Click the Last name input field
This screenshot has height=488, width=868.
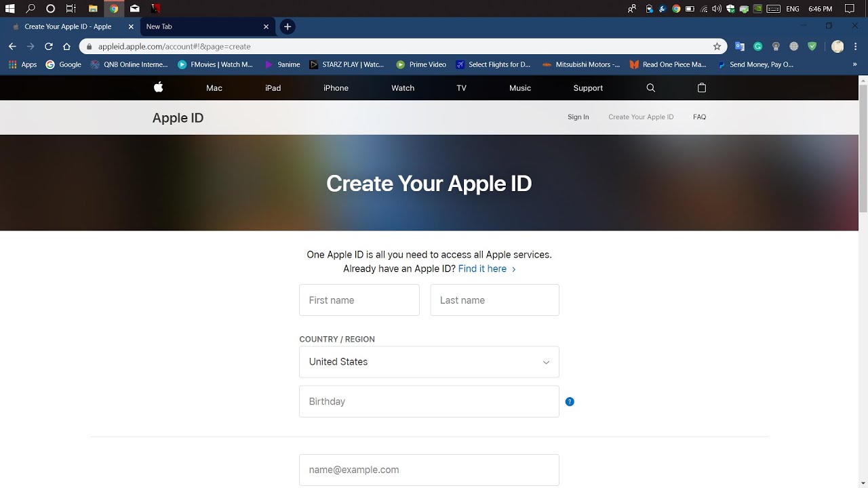click(494, 300)
